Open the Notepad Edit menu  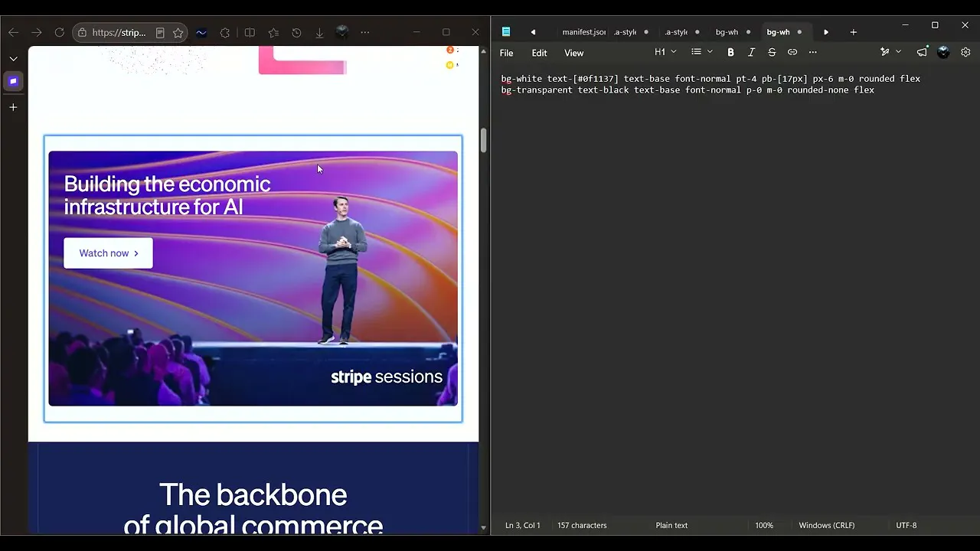tap(540, 53)
